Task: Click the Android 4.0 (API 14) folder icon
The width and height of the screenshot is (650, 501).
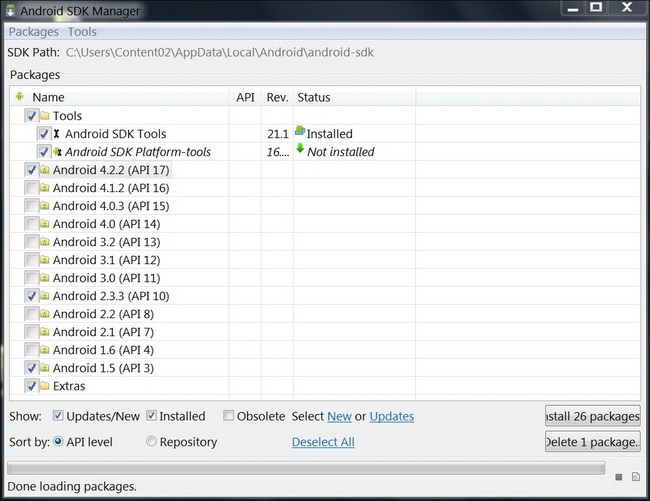Action: point(44,224)
